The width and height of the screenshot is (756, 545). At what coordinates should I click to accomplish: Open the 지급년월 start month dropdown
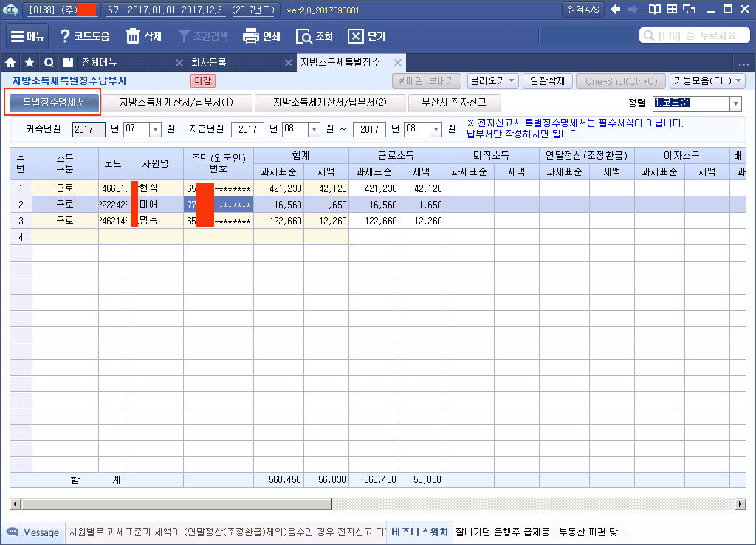[x=314, y=129]
